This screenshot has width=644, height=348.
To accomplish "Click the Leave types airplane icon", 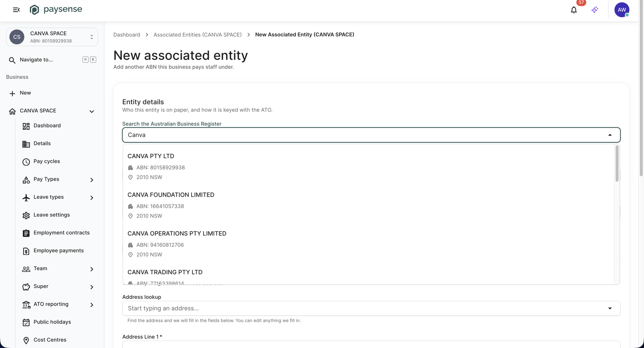I will 26,198.
